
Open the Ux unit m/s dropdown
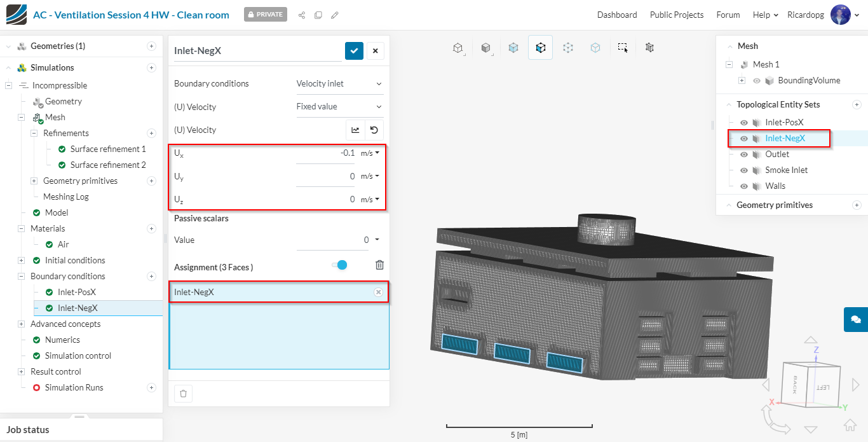[370, 153]
